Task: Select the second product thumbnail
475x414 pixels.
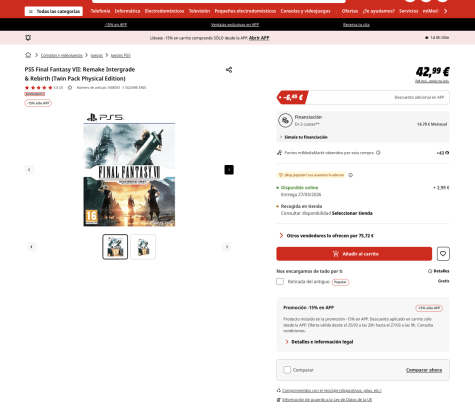Action: click(x=143, y=247)
